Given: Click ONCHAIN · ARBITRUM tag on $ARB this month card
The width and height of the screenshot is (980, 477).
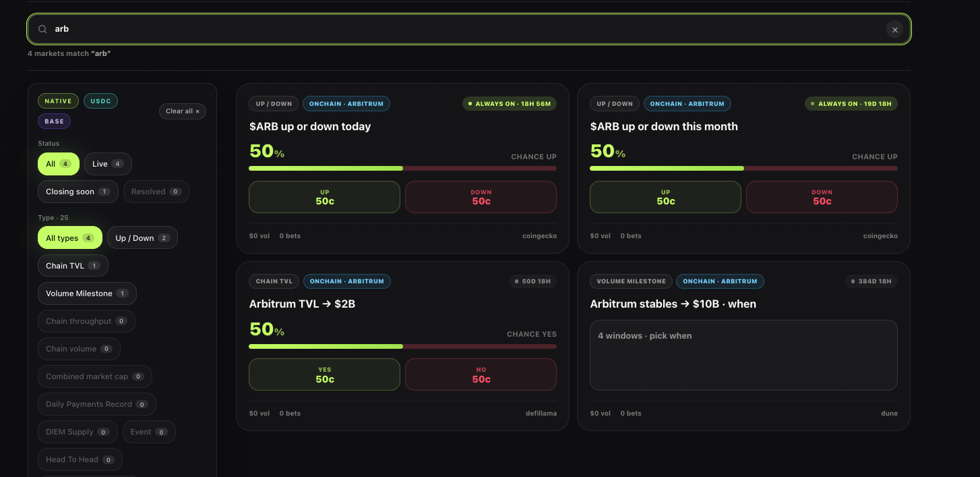Looking at the screenshot, I should [687, 104].
